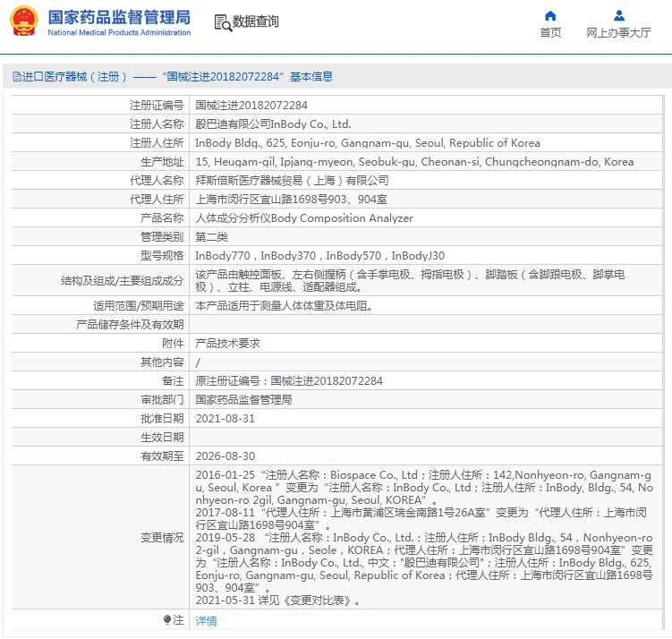Click 国家药品监督管理局 site title
672x639 pixels.
119,18
